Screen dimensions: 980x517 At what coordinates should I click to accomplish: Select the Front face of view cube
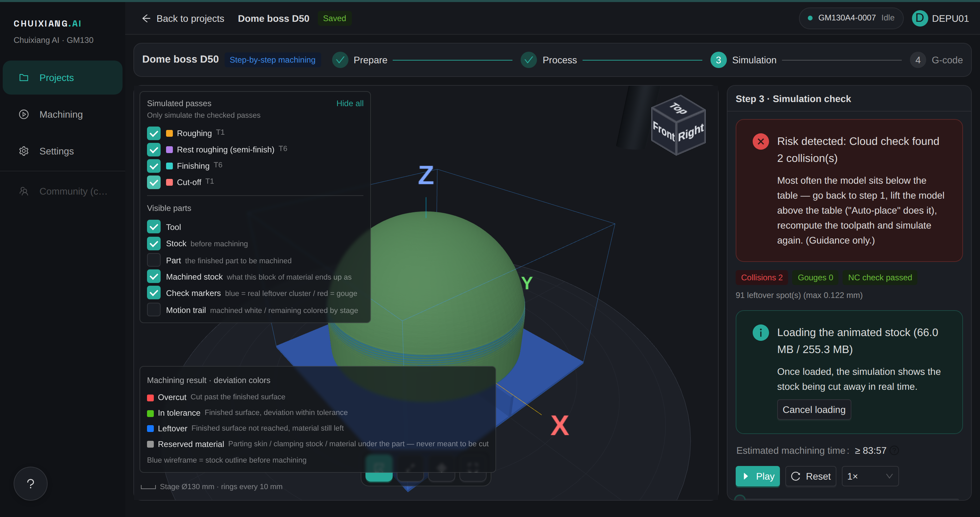[x=664, y=131]
